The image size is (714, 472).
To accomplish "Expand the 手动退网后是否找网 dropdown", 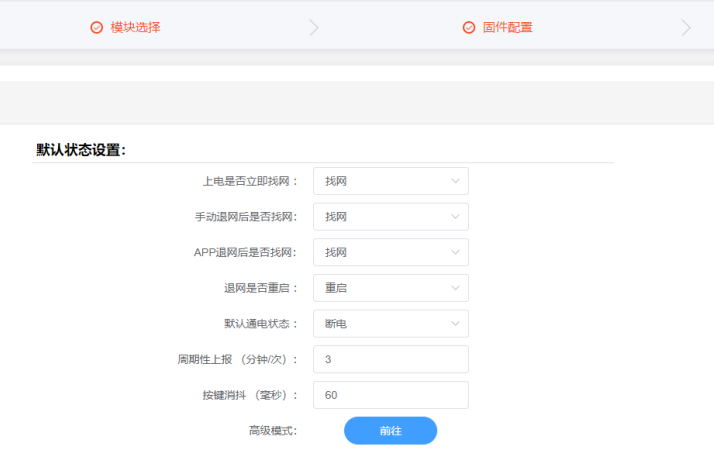I will (390, 217).
